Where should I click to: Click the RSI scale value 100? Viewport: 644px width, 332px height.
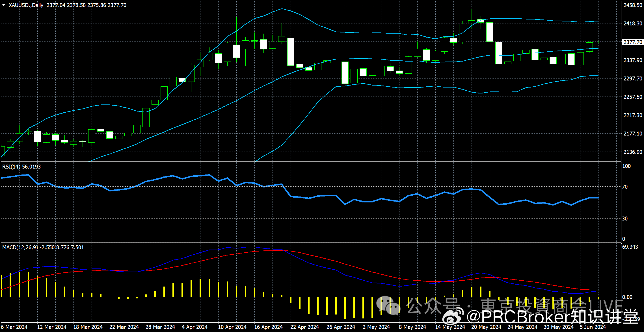point(626,166)
